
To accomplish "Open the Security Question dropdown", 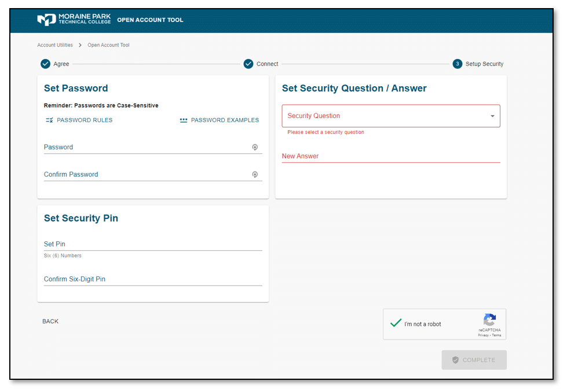I will coord(385,116).
